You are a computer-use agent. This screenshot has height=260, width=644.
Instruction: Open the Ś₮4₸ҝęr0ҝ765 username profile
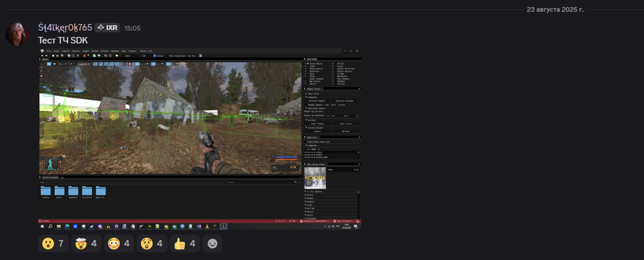[x=65, y=28]
